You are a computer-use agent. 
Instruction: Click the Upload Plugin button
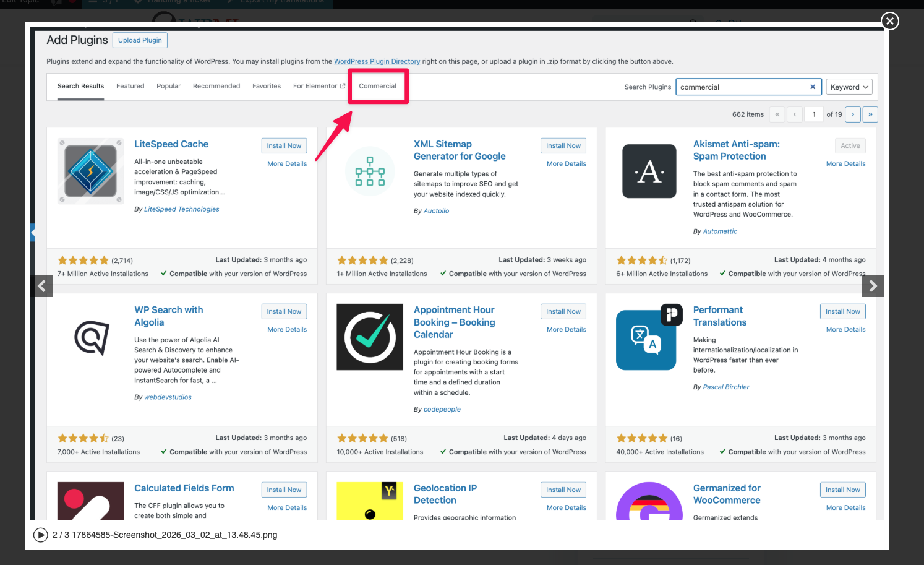click(x=140, y=40)
